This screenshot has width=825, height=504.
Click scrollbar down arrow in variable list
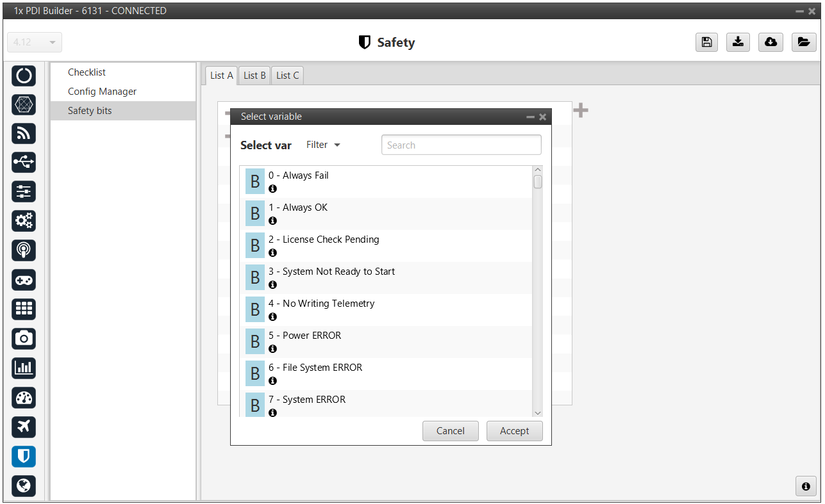(x=537, y=413)
